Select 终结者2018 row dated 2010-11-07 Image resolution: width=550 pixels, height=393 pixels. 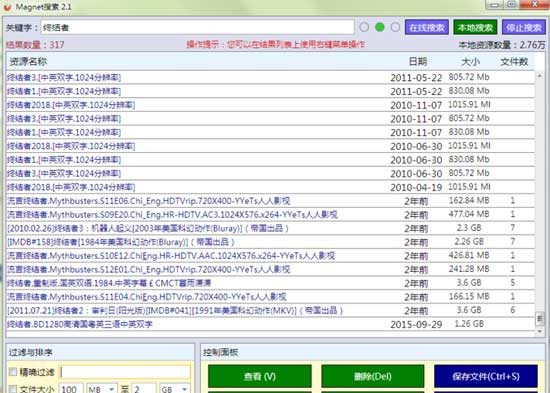click(270, 105)
